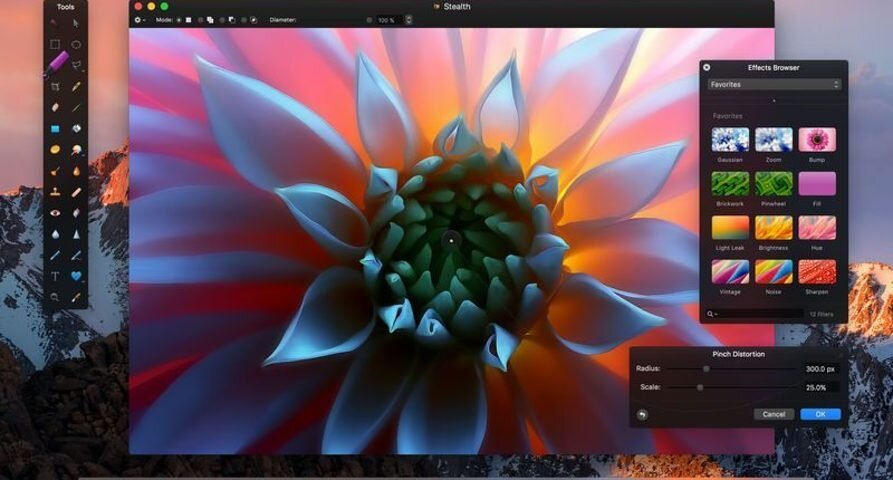Select the Rectangular Marquee tool
This screenshot has width=893, height=480.
[55, 44]
